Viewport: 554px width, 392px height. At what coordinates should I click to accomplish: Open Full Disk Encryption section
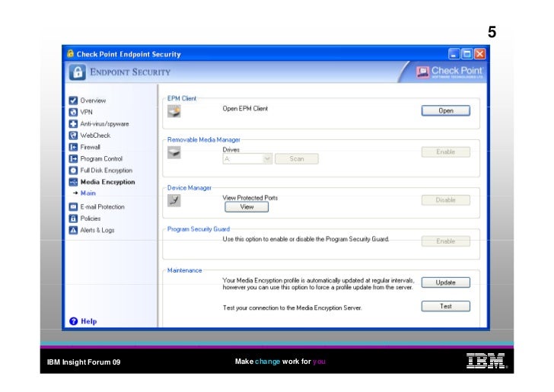[x=106, y=171]
